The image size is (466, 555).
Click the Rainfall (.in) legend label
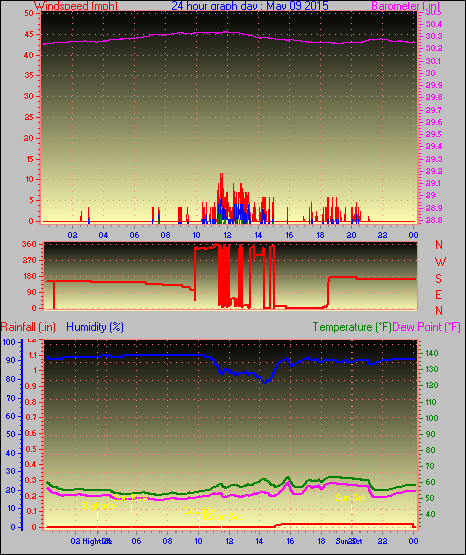(28, 327)
